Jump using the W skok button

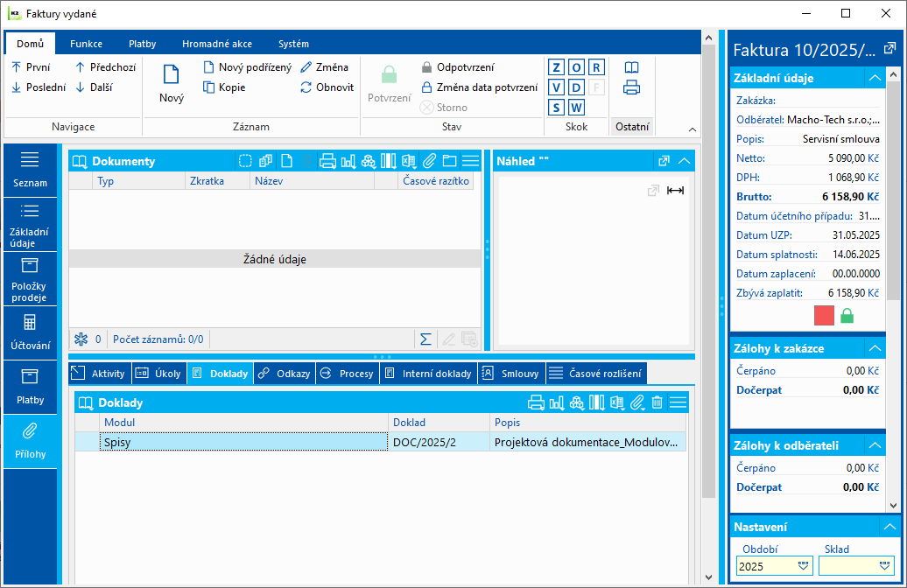point(576,107)
